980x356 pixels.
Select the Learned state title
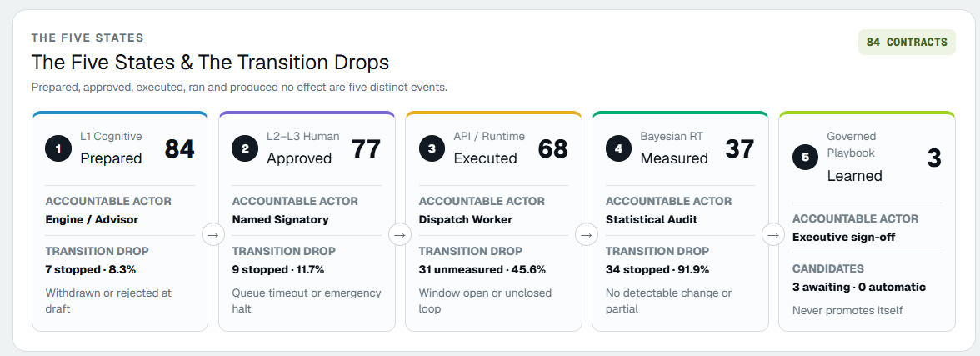[854, 176]
